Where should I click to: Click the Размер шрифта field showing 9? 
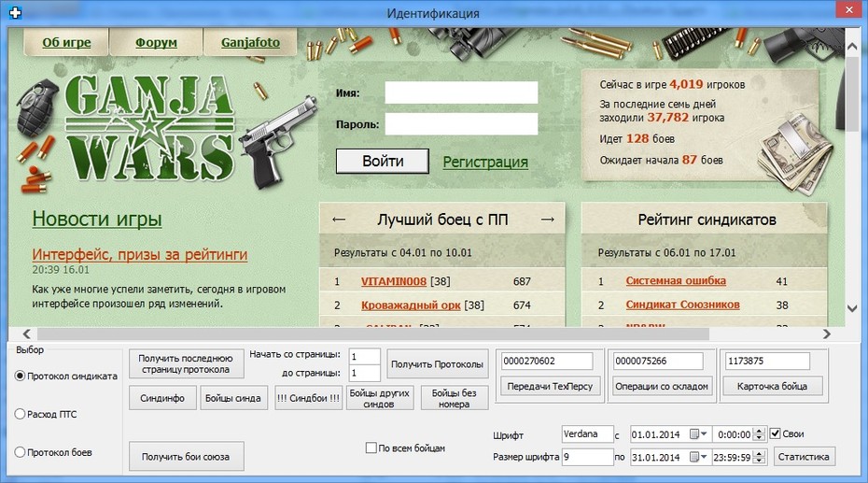tap(587, 458)
